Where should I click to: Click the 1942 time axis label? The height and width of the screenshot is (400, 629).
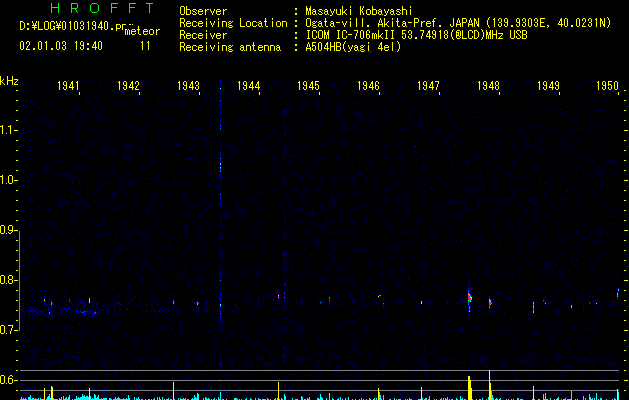pos(128,86)
